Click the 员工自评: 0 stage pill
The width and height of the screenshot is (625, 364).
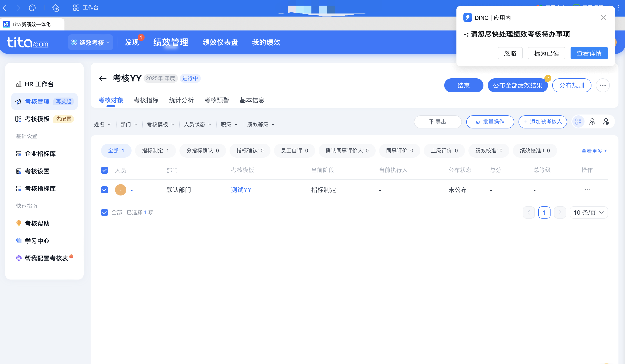[x=294, y=150]
